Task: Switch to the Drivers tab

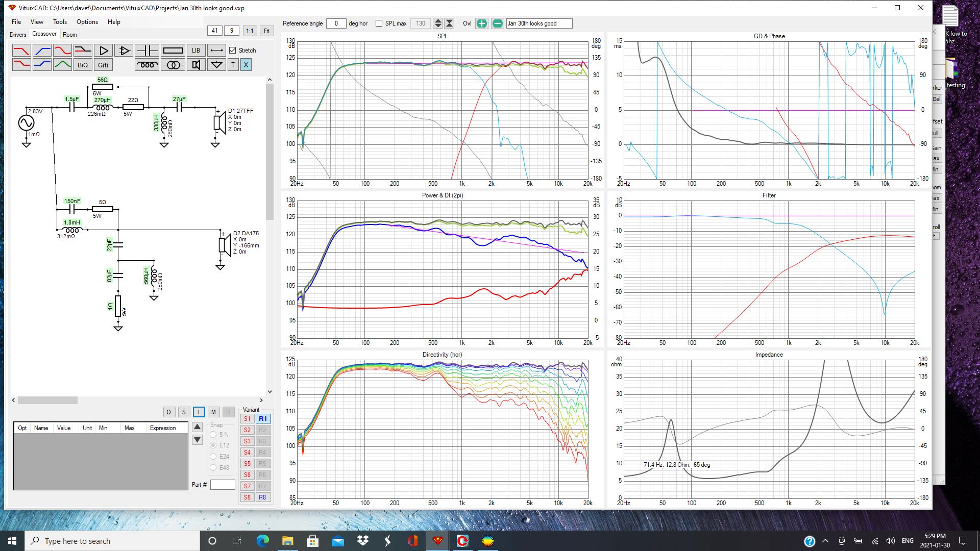Action: 18,35
